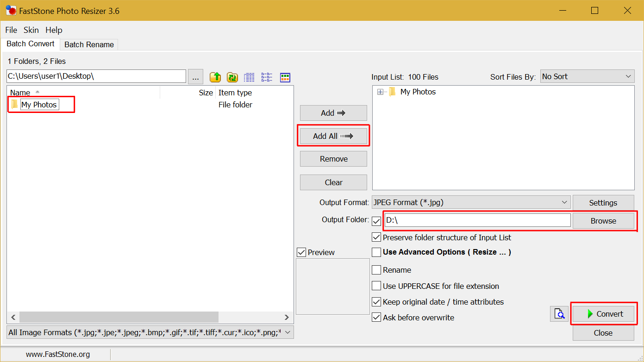The width and height of the screenshot is (644, 362).
Task: Click the "File folder" item type cell
Action: (x=235, y=105)
